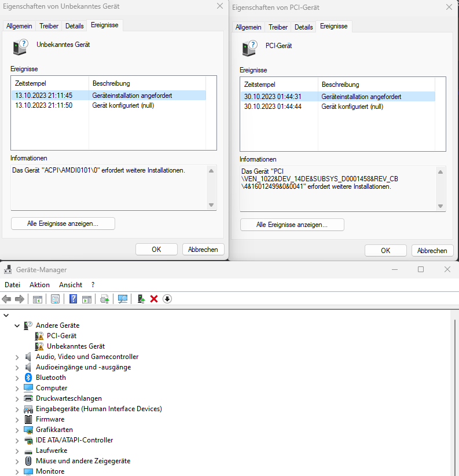Select event 13.10.2023 21:11:50 Gerät konfiguriert

109,105
